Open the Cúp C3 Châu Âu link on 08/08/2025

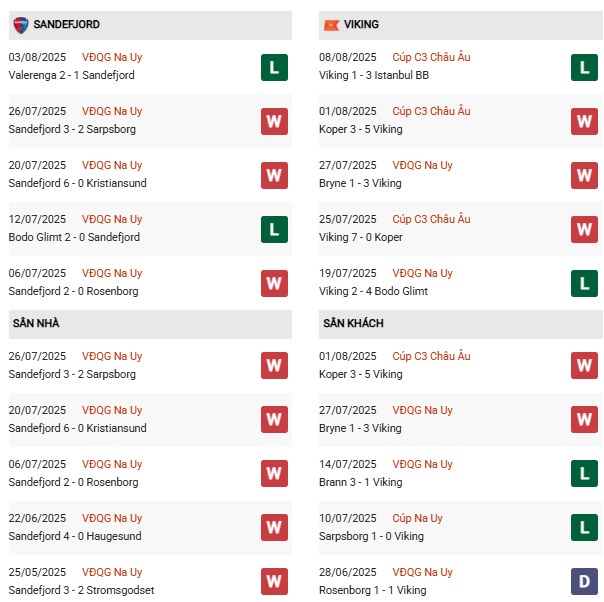tap(431, 58)
